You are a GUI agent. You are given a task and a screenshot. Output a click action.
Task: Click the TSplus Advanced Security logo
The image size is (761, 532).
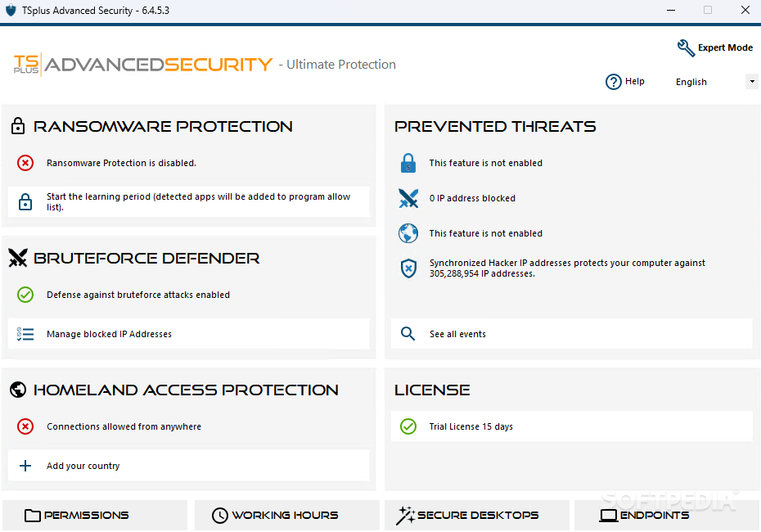(143, 65)
